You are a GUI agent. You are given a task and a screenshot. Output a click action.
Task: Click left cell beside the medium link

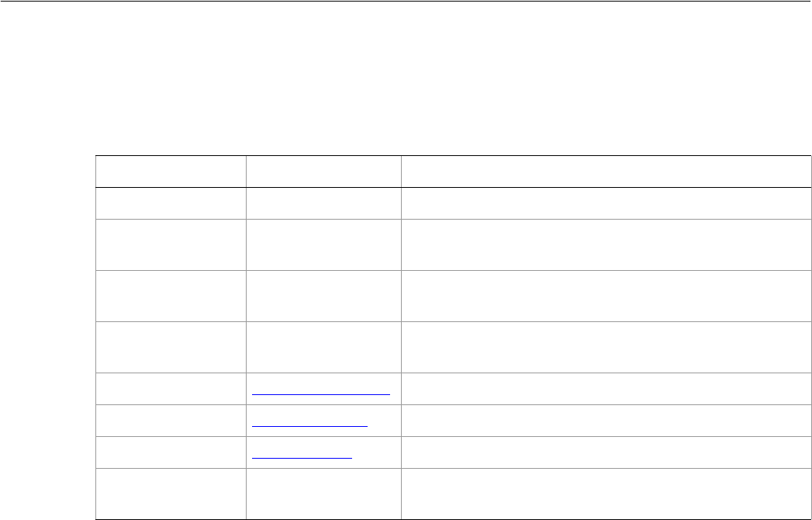170,420
